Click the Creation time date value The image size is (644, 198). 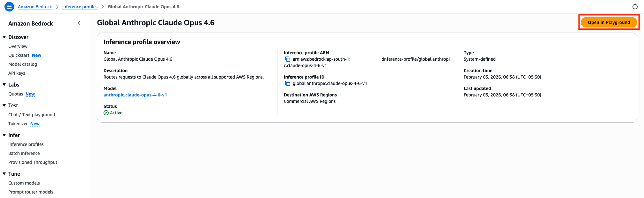click(502, 77)
